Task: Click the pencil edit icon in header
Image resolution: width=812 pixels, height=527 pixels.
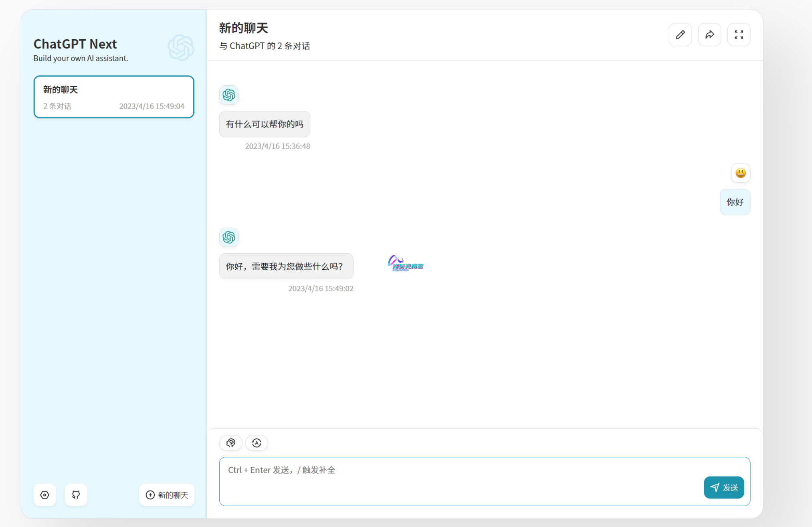Action: (680, 35)
